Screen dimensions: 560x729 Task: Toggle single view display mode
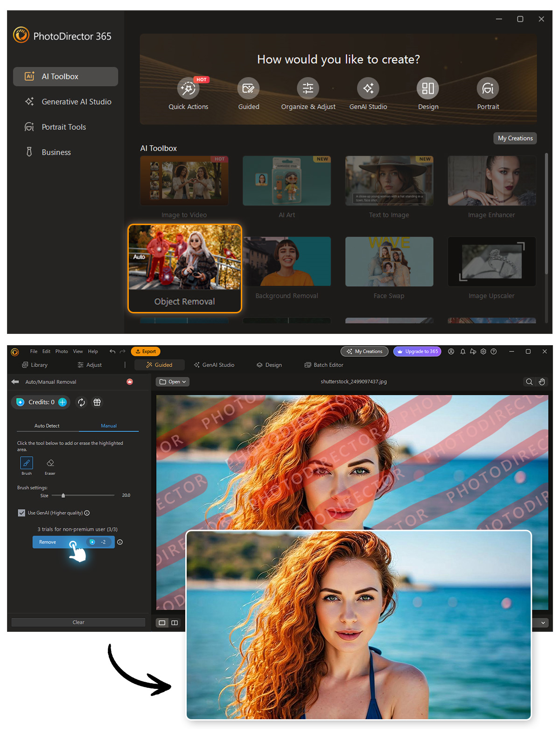tap(162, 623)
